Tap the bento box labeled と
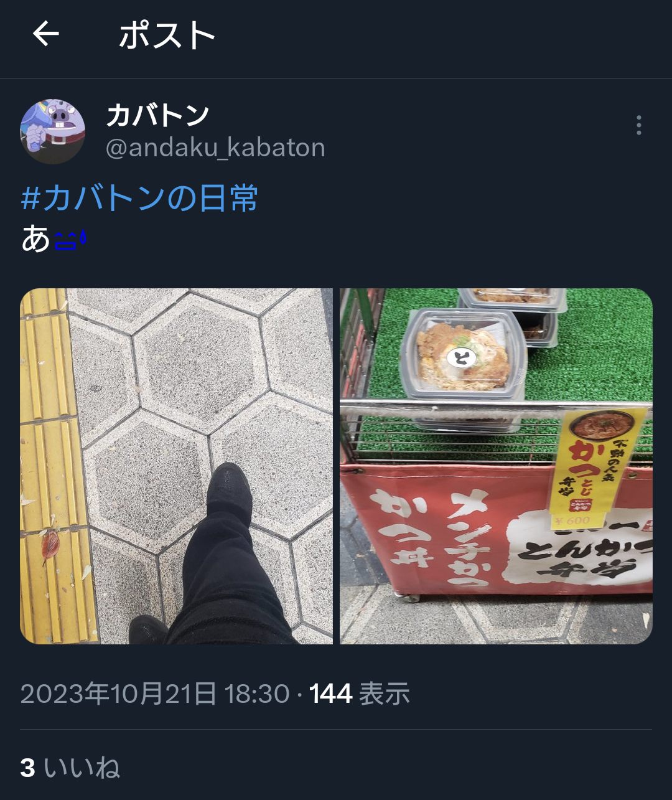 point(463,355)
